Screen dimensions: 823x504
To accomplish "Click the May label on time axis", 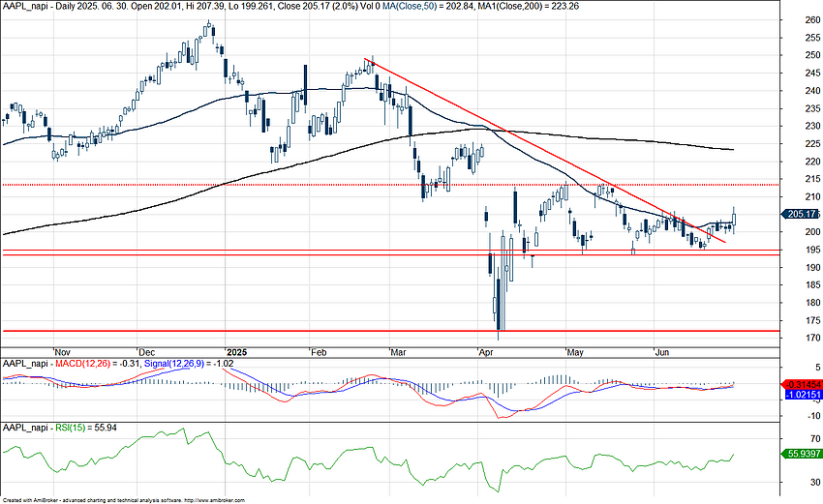I will [575, 352].
